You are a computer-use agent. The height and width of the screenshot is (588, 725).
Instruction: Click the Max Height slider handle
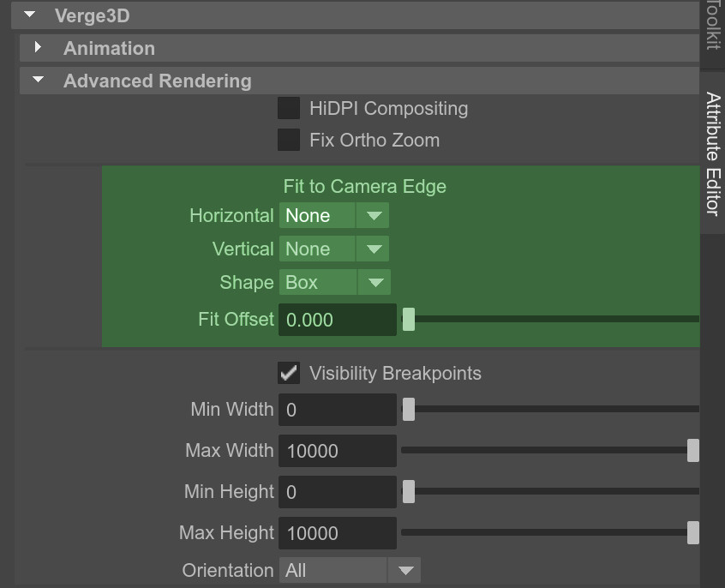click(693, 532)
